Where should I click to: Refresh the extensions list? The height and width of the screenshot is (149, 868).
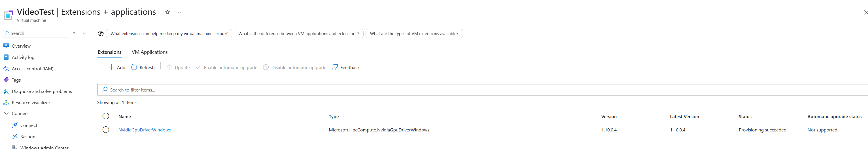(143, 67)
